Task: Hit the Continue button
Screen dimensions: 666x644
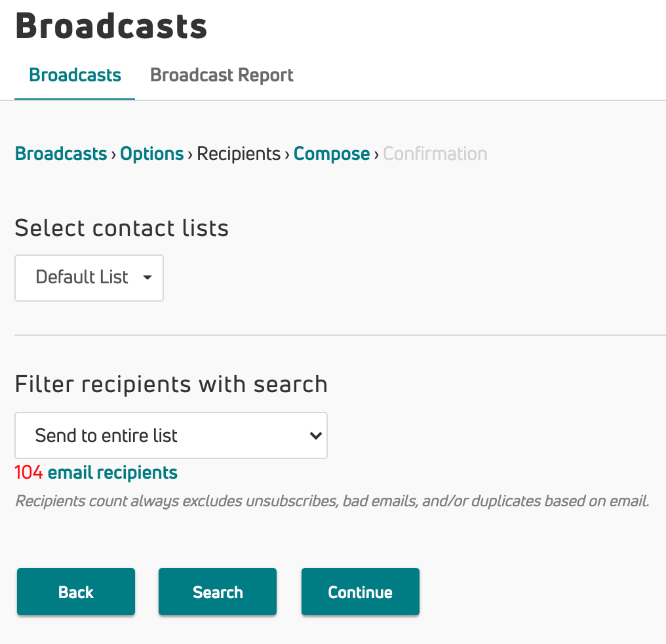Action: [361, 592]
